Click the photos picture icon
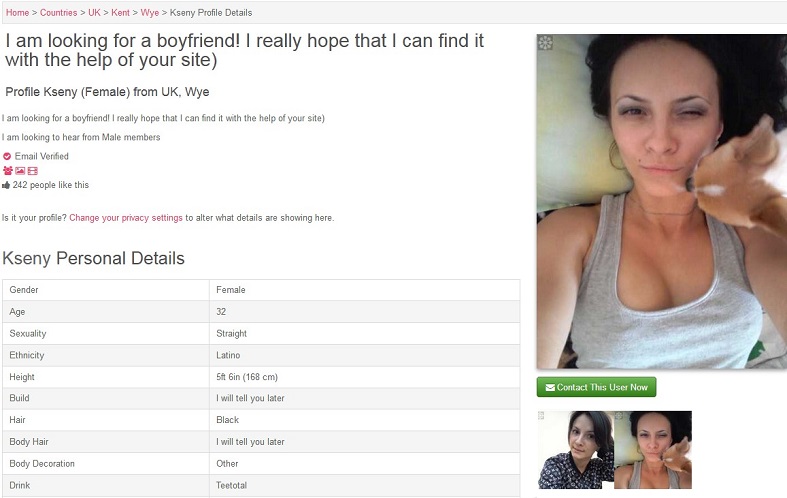Viewport: 787px width, 498px height. (x=20, y=171)
